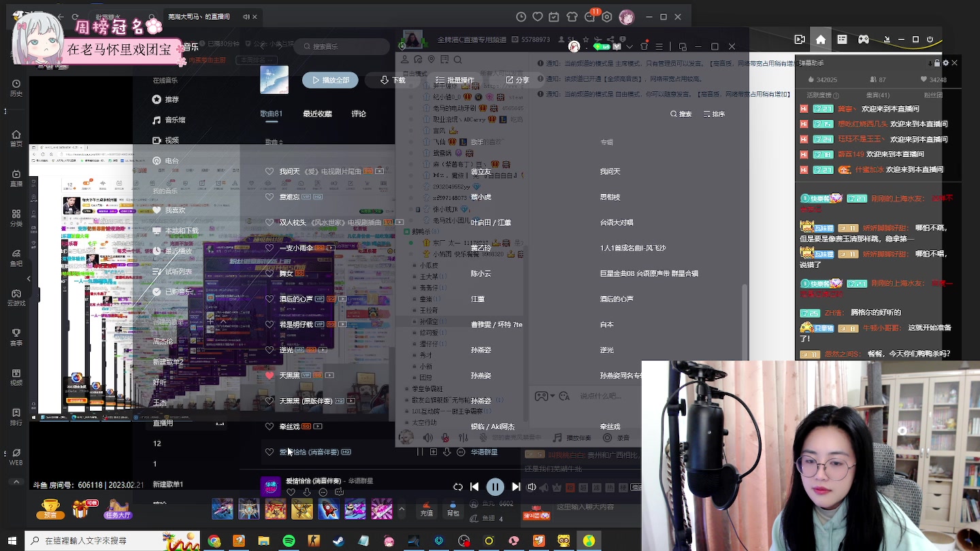Open 音乐馆 in music sidebar

[169, 120]
